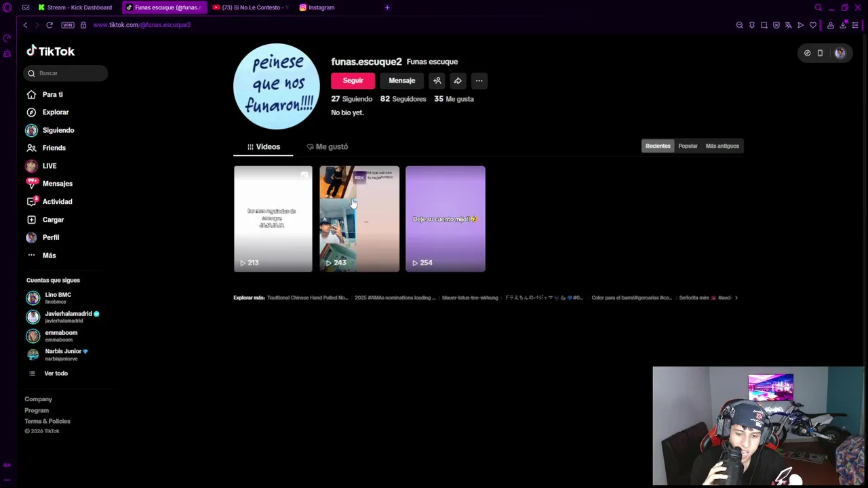Click the TikTok coin icon in top pill
The height and width of the screenshot is (488, 868).
click(807, 53)
